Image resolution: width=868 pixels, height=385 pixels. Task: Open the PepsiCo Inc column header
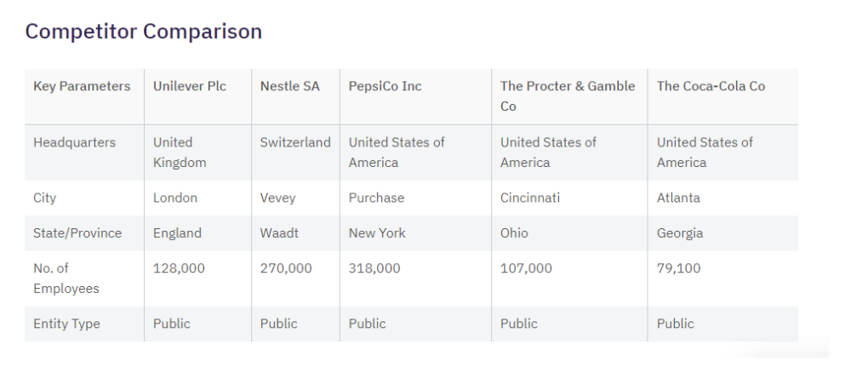[x=385, y=86]
